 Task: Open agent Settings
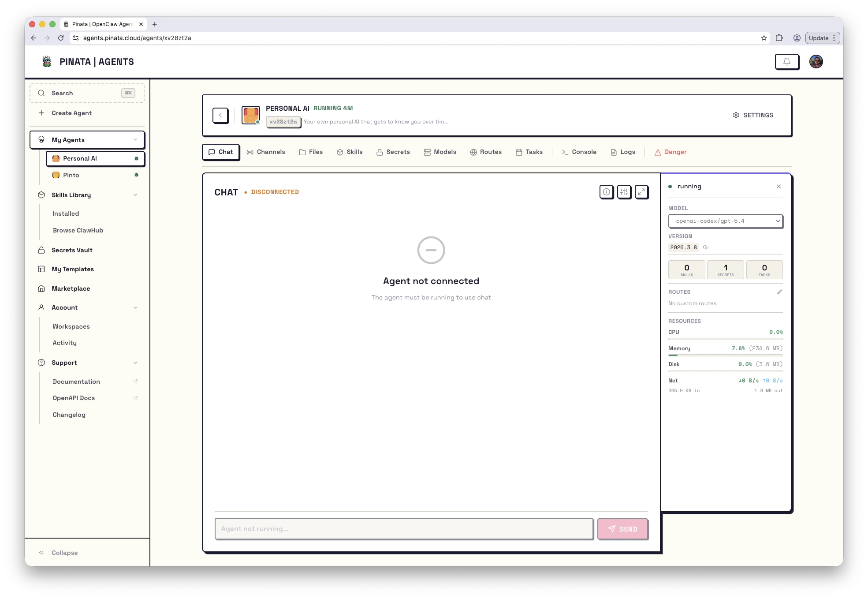tap(753, 115)
